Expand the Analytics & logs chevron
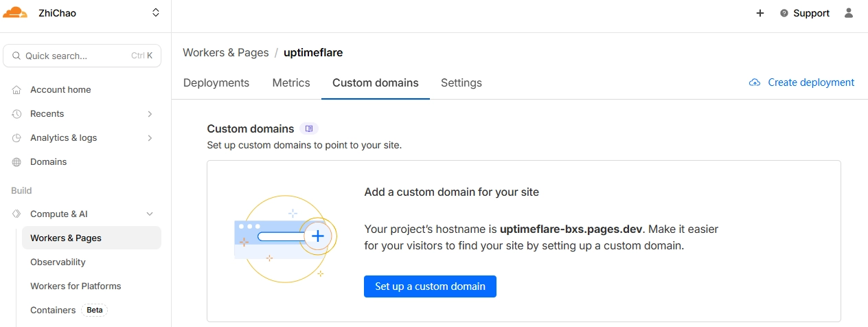 [x=150, y=138]
